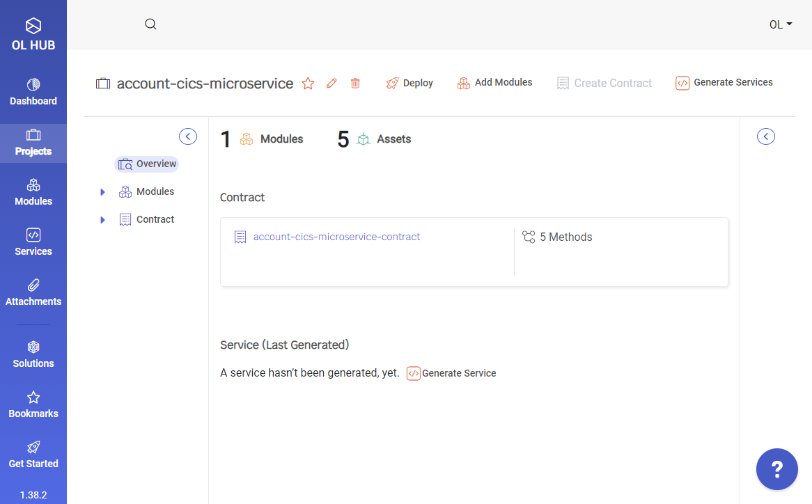Click the Deploy button
Screen dimensions: 812x504
pyautogui.click(x=409, y=83)
